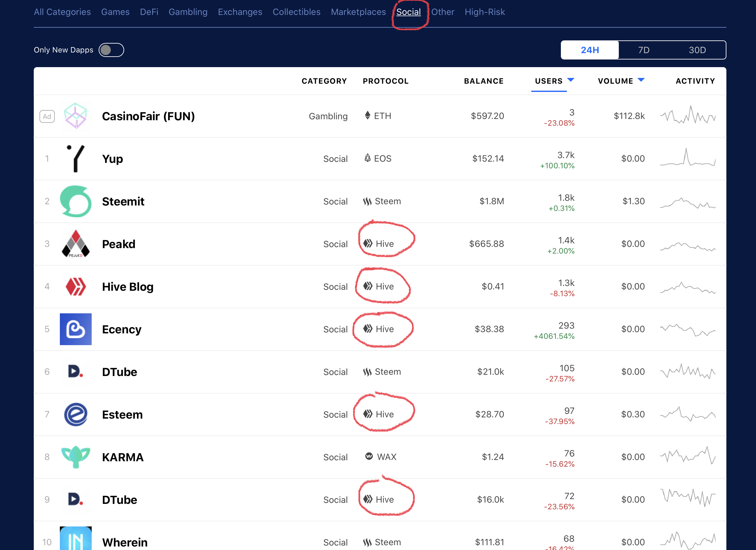Click the Hive protocol icon in Peakd row
The image size is (756, 550).
point(368,244)
